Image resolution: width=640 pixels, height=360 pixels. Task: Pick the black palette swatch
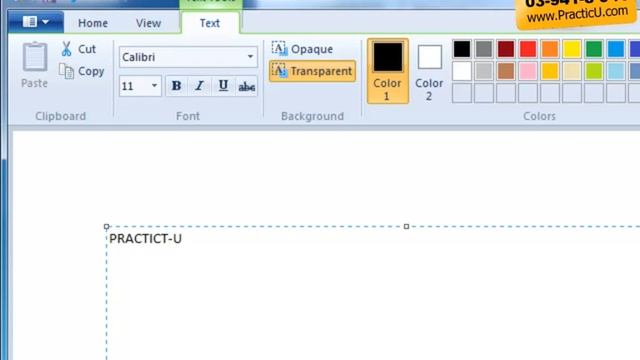(x=462, y=49)
